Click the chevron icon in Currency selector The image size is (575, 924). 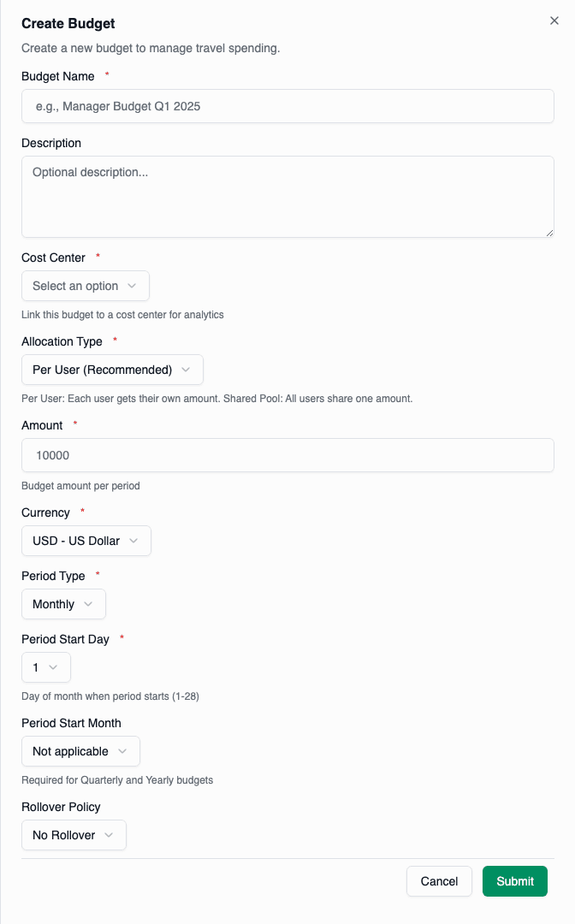coord(135,541)
